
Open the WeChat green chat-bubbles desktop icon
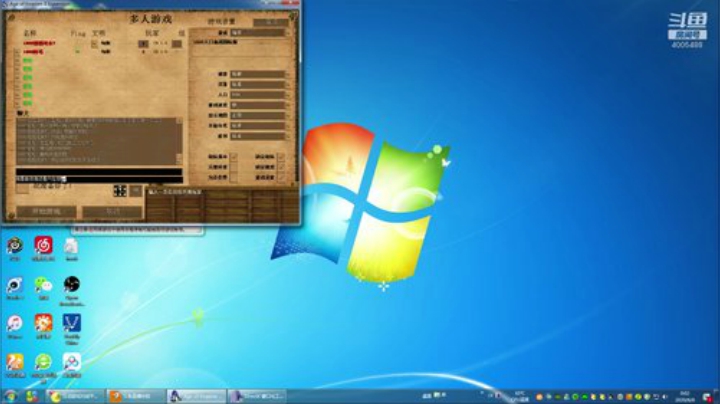[x=43, y=285]
